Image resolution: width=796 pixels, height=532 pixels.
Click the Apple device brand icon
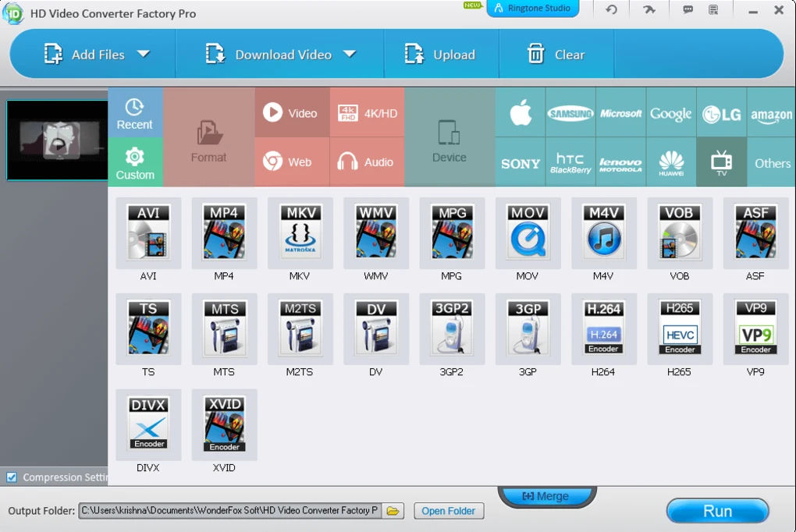click(x=521, y=114)
